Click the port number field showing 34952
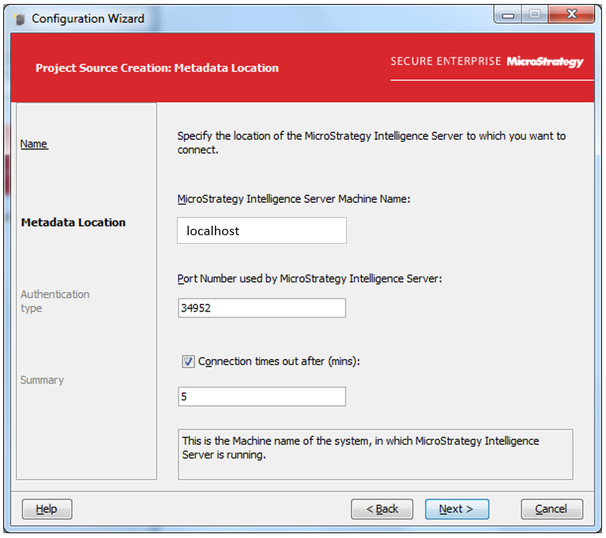Image resolution: width=606 pixels, height=538 pixels. (x=261, y=308)
